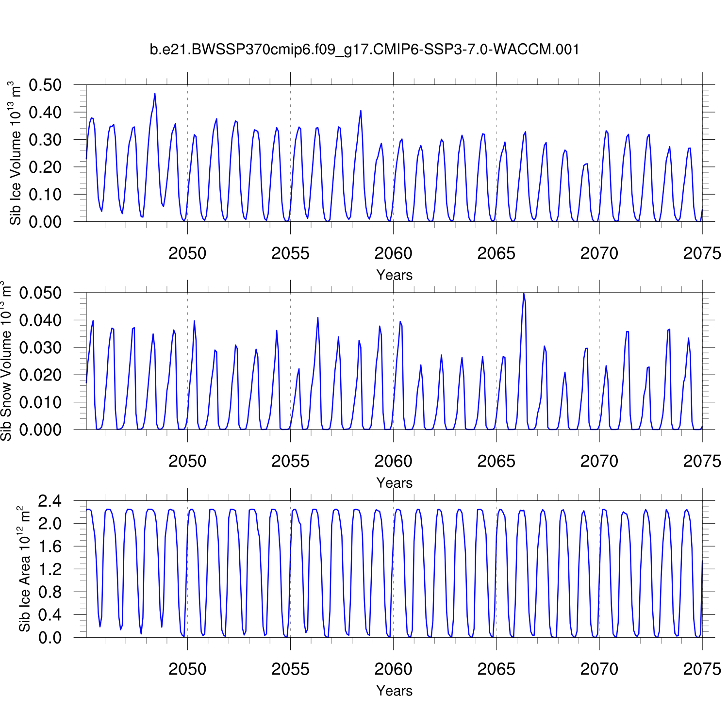Click the 2050 tick label under ice volume plot
Viewport: 728px width, 728px height.
[x=187, y=253]
